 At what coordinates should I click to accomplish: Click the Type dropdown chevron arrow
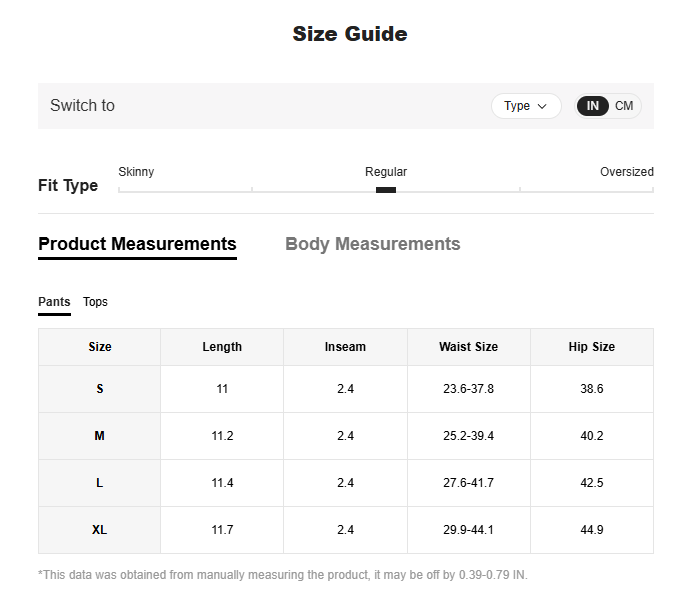(542, 106)
